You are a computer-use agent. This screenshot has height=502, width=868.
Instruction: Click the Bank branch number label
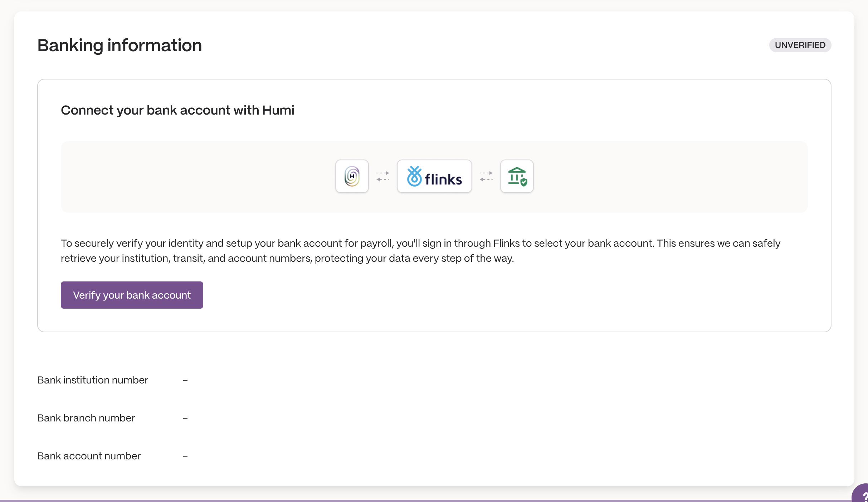click(86, 418)
